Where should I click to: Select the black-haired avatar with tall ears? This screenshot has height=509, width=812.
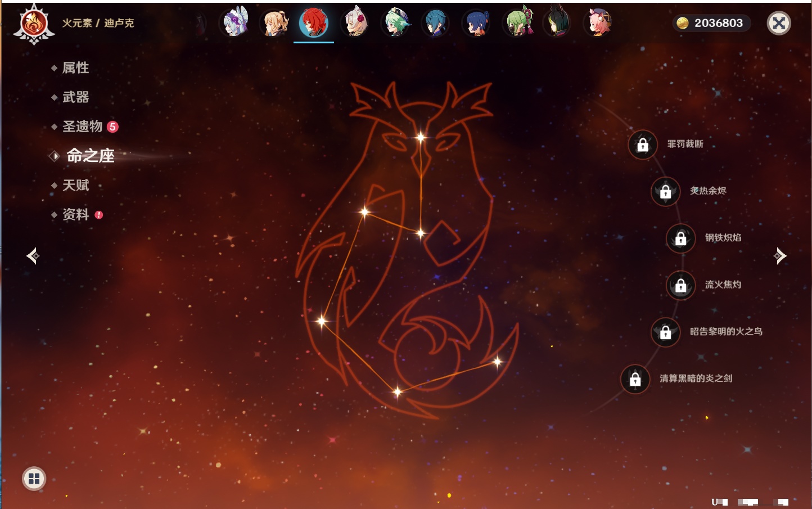(x=557, y=22)
